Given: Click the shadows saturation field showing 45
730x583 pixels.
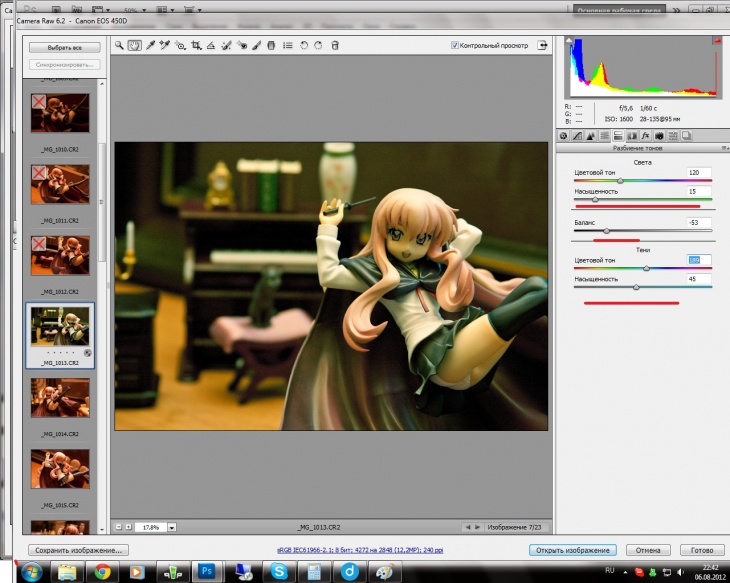Looking at the screenshot, I should click(x=699, y=278).
